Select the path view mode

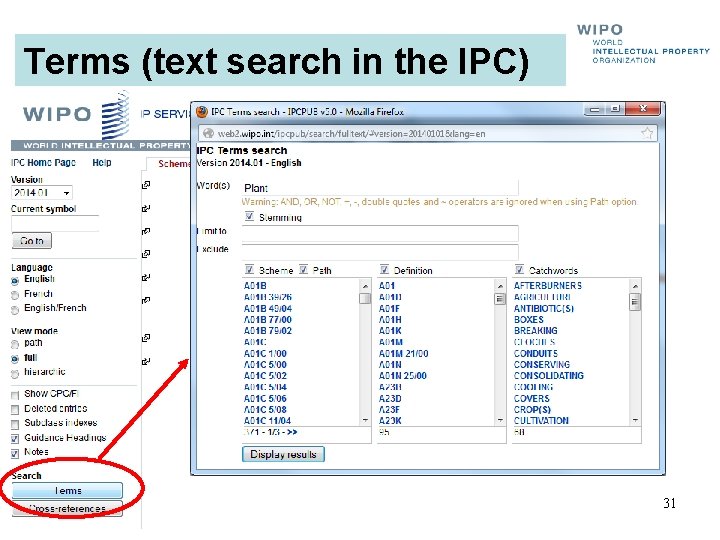pos(15,344)
